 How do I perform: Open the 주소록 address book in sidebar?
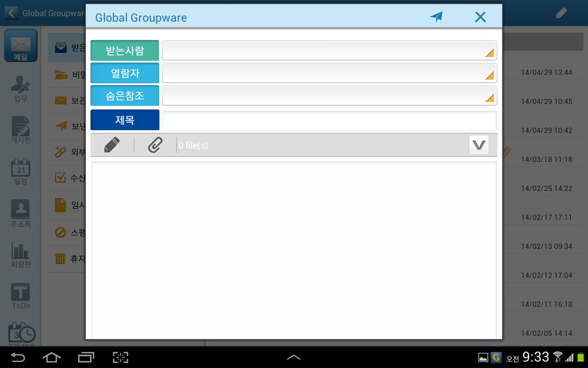pos(21,213)
